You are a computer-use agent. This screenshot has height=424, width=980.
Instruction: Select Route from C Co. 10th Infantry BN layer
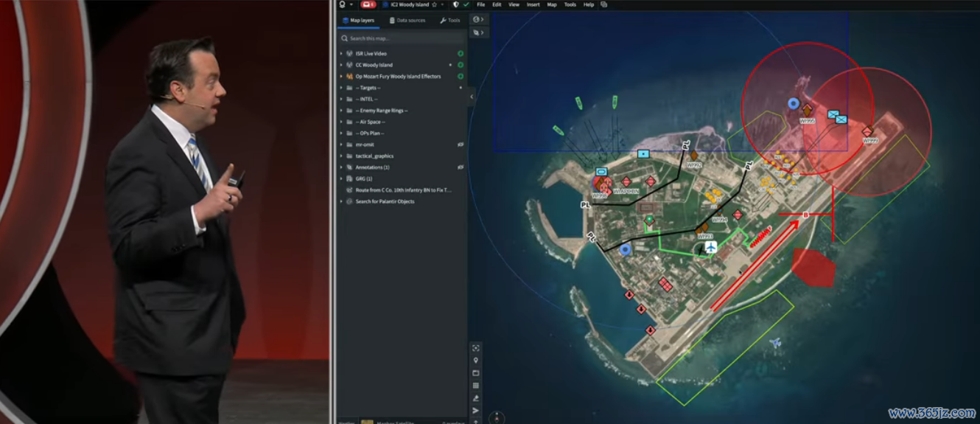(x=402, y=190)
